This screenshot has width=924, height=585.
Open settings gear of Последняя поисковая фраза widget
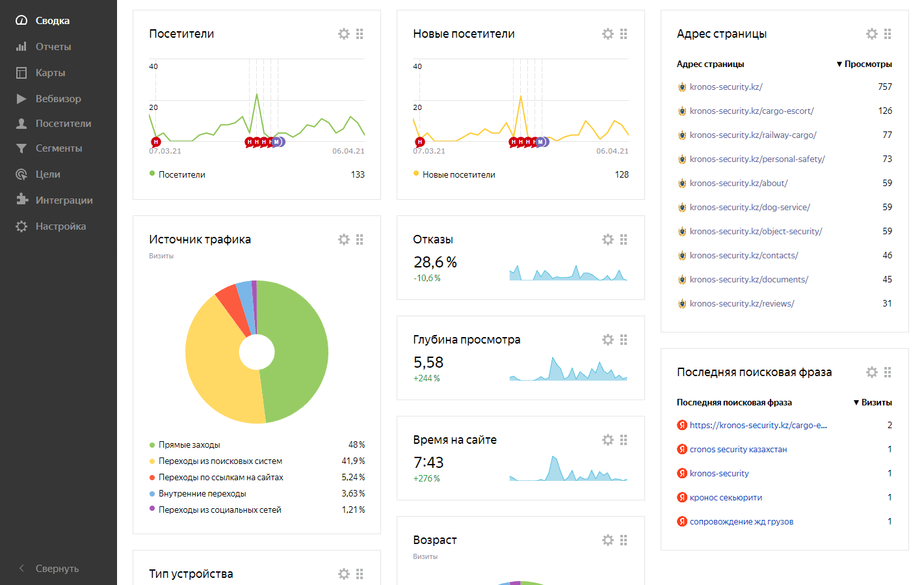(872, 372)
